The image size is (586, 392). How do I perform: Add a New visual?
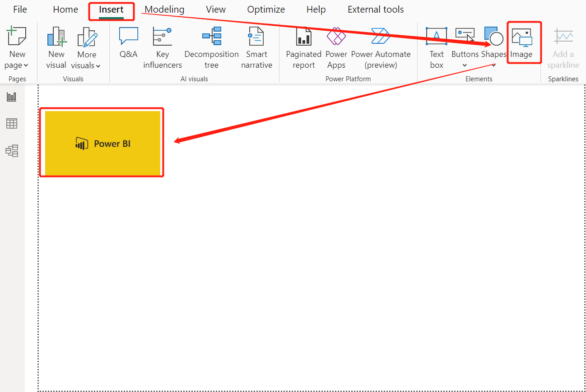click(x=56, y=47)
